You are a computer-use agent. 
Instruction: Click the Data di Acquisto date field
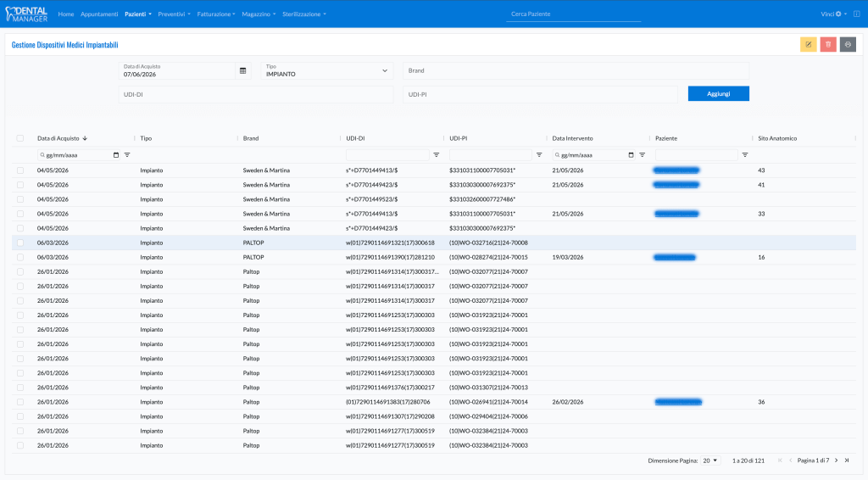pos(177,71)
